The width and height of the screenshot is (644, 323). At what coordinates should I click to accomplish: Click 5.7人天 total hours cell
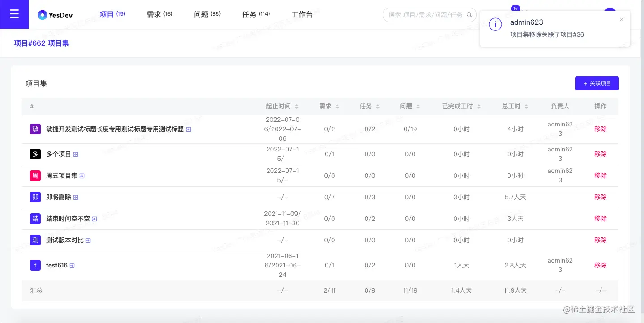(515, 197)
